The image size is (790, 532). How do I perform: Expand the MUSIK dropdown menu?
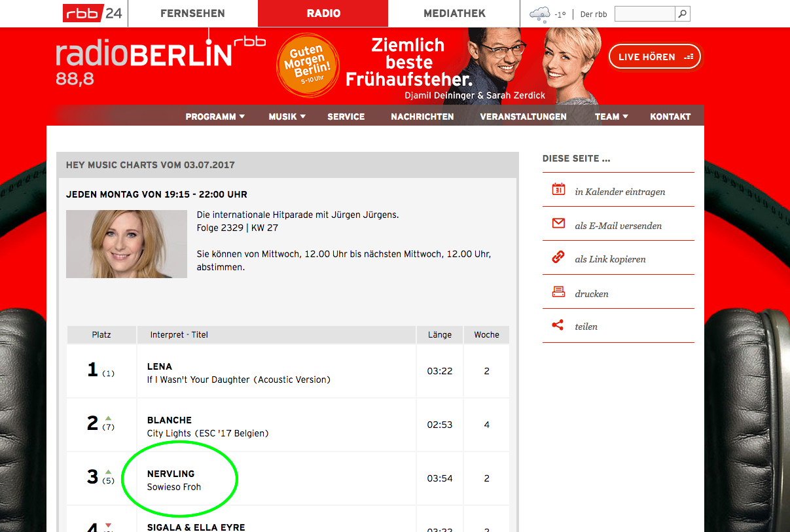point(287,116)
